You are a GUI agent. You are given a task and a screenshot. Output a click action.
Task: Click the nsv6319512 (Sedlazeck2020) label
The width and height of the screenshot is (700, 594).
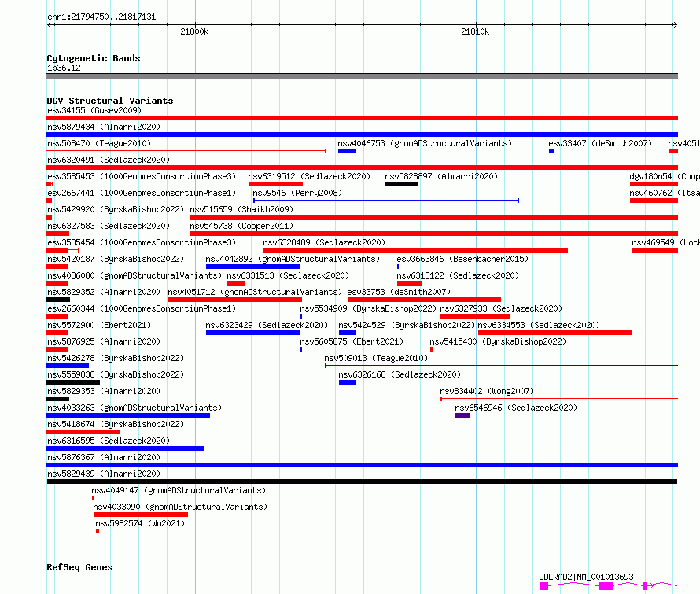click(x=309, y=176)
